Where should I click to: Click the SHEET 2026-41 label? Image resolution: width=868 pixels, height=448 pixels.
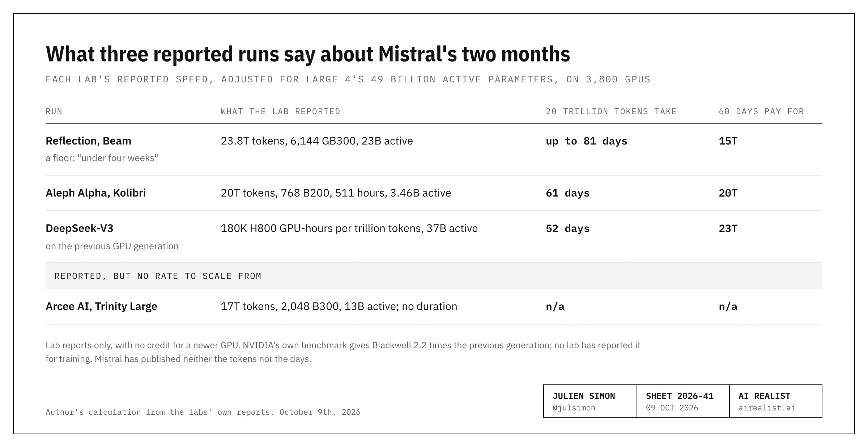tap(680, 396)
